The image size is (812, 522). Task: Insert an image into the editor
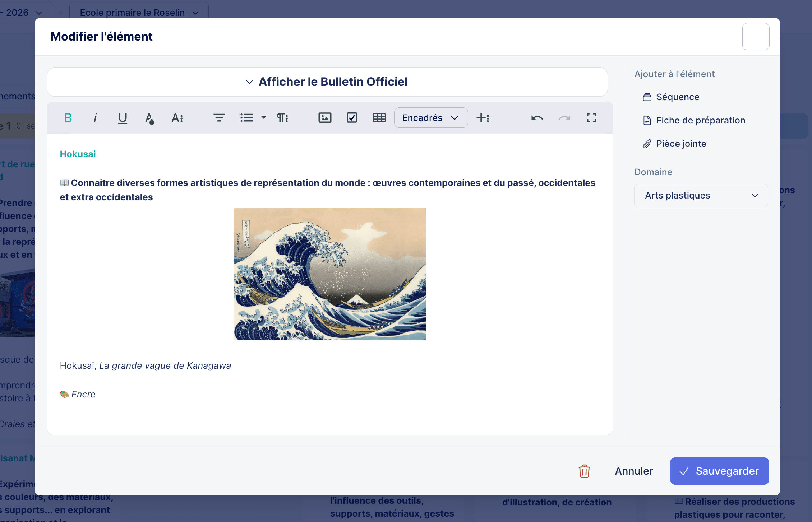click(x=324, y=117)
